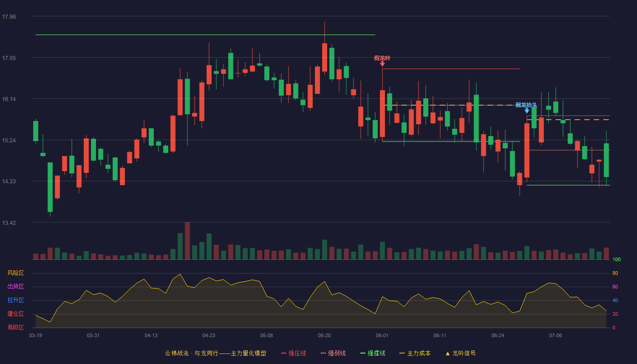Click the 14.33 price axis label

pos(9,182)
